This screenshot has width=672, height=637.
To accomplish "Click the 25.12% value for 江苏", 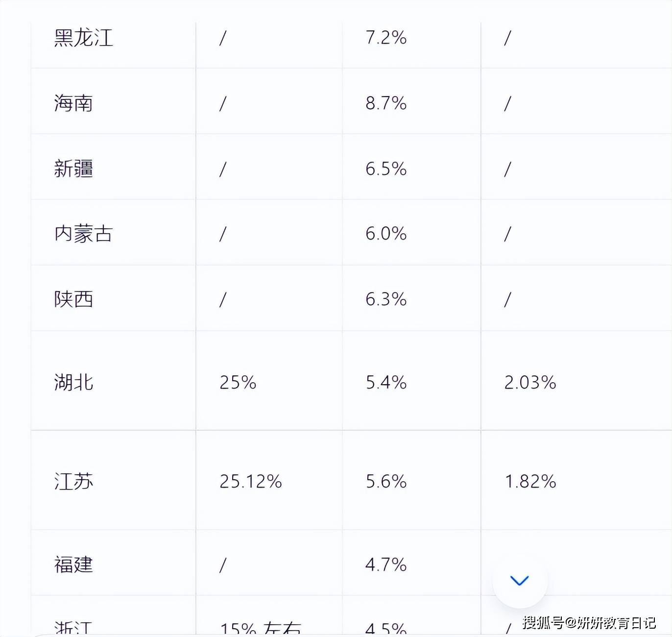I will 251,481.
